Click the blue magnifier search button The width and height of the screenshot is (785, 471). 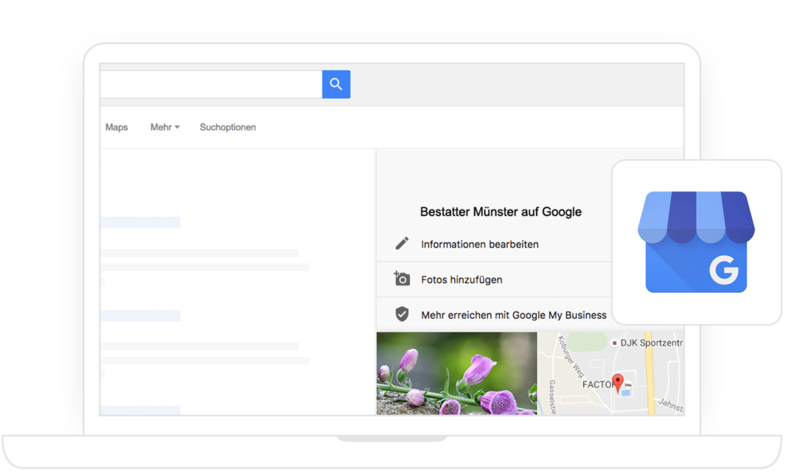click(336, 84)
